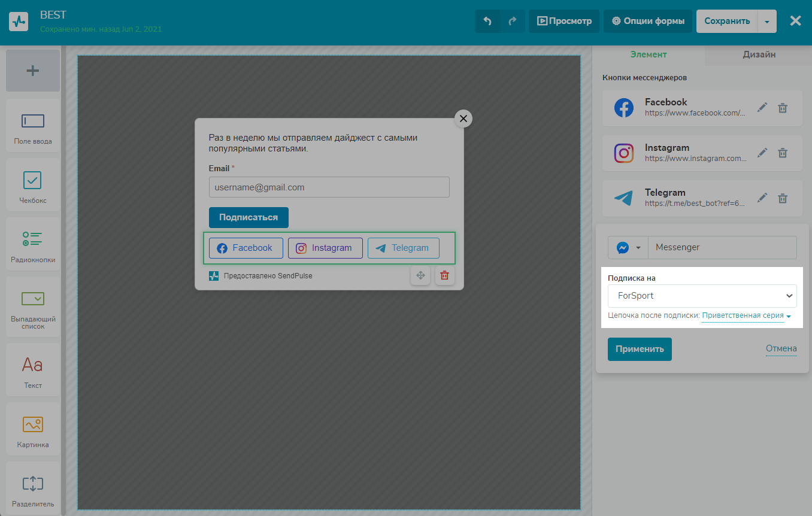Viewport: 812px width, 516px height.
Task: Click the Отмена link
Action: pos(781,348)
